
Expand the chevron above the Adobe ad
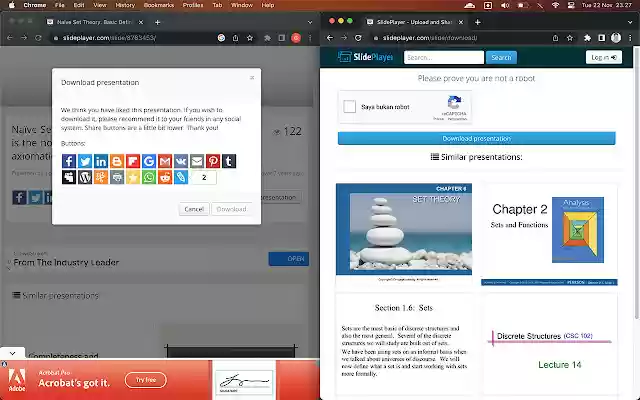tap(12, 353)
